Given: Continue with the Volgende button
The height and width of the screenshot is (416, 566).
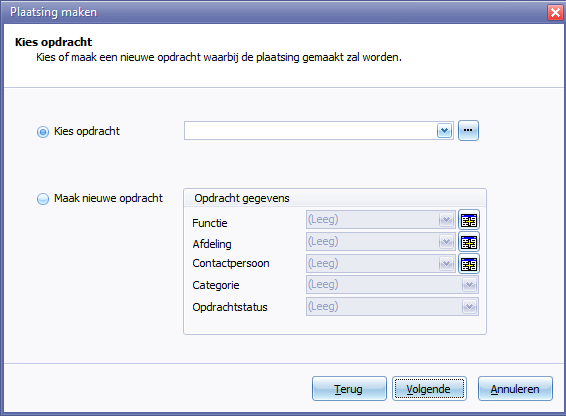Looking at the screenshot, I should tap(429, 389).
